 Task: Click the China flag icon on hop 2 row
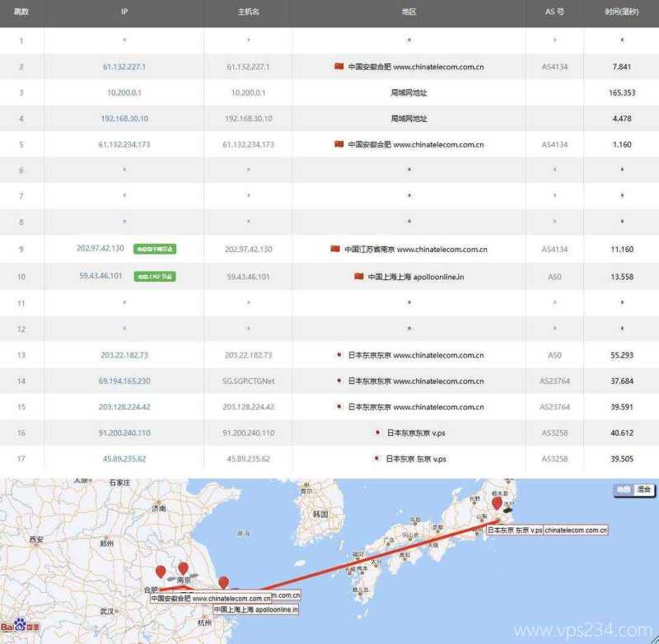pyautogui.click(x=339, y=68)
